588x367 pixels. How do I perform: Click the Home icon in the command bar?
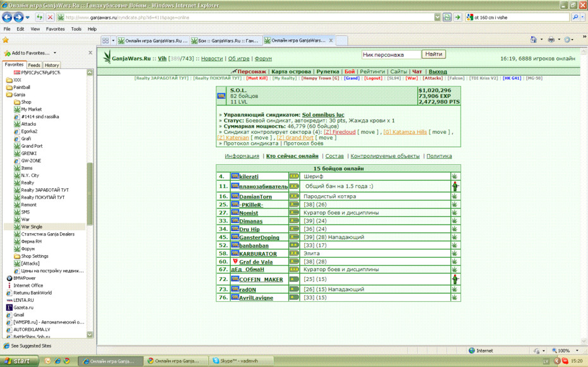[x=533, y=39]
